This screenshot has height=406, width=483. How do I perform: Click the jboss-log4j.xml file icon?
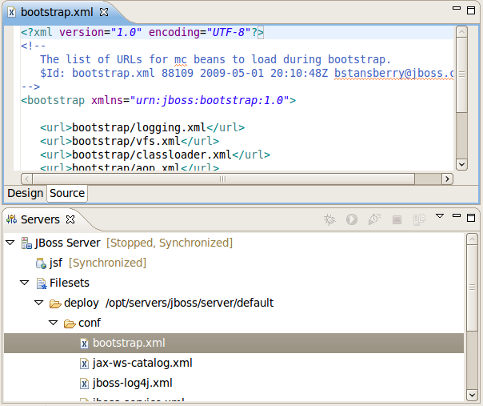84,383
